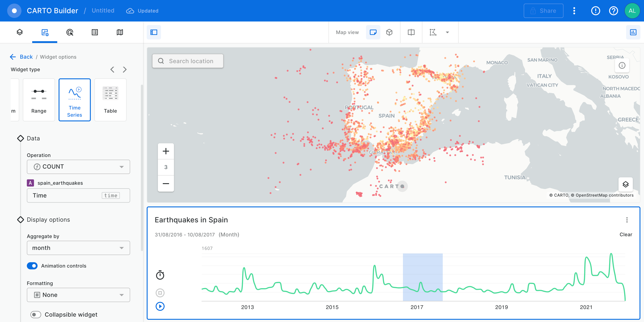
Task: Click Clear on the time series
Action: click(626, 234)
